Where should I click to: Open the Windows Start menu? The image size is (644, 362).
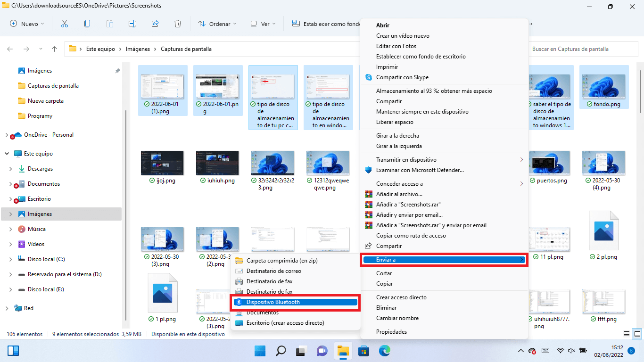click(x=260, y=351)
